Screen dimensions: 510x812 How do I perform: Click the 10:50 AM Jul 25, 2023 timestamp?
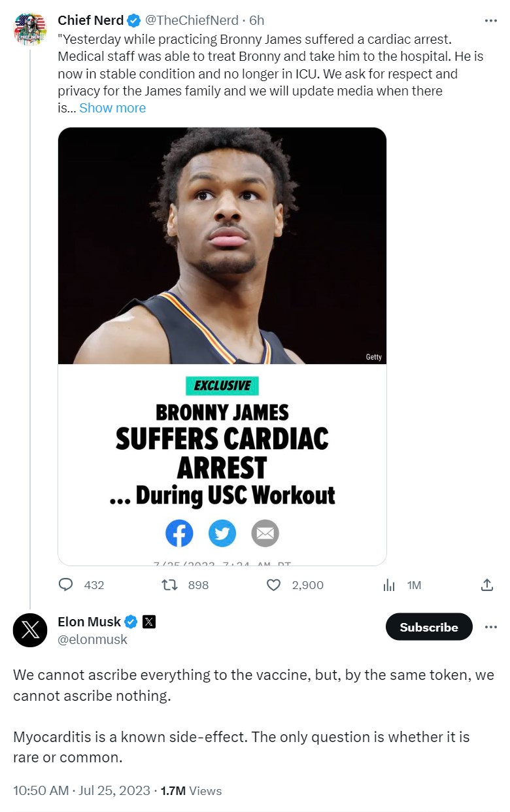[82, 790]
